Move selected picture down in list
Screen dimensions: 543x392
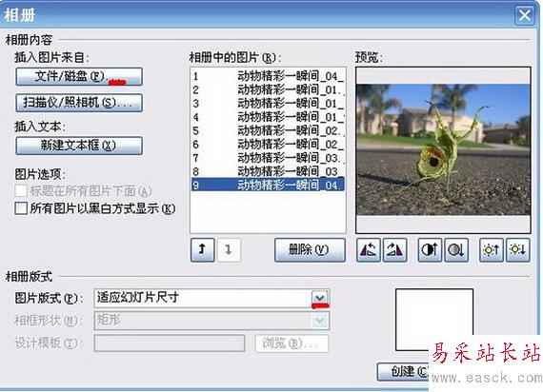coord(229,249)
